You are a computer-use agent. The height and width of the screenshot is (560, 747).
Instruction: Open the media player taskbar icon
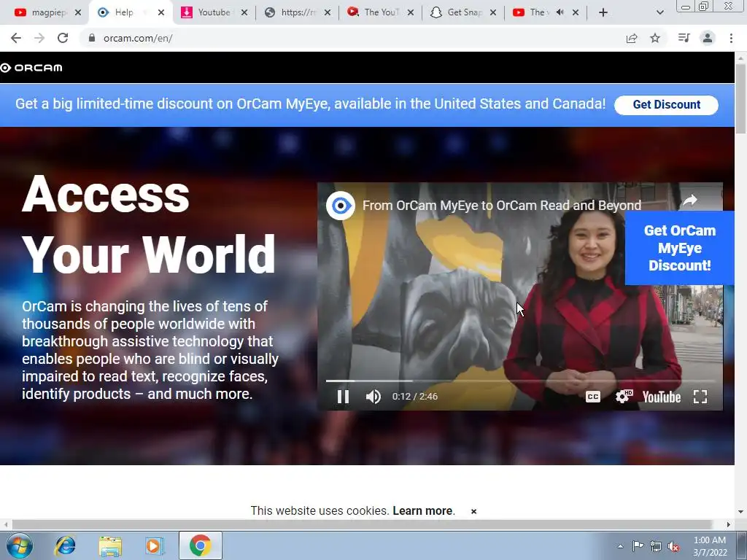pos(155,545)
